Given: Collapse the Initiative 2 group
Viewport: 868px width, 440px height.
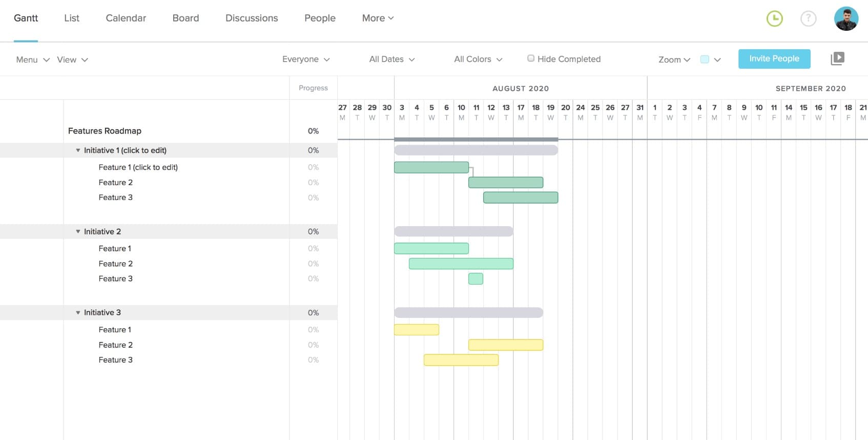Looking at the screenshot, I should click(x=78, y=232).
